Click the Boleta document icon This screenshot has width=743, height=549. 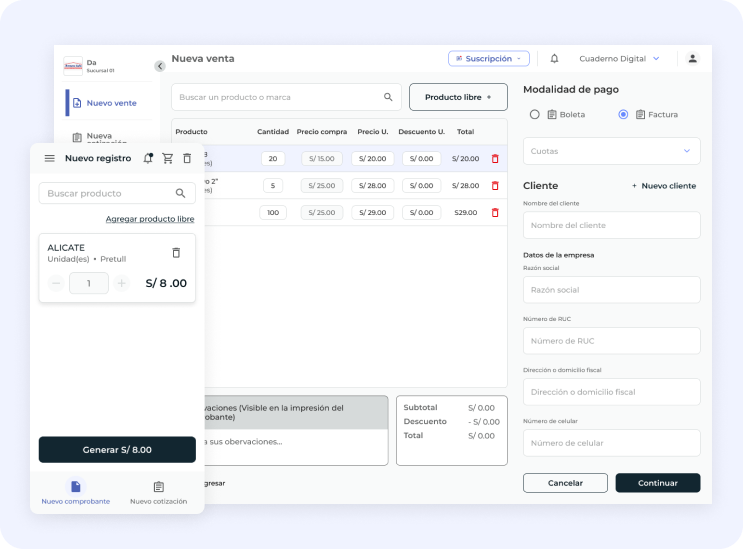coord(552,114)
